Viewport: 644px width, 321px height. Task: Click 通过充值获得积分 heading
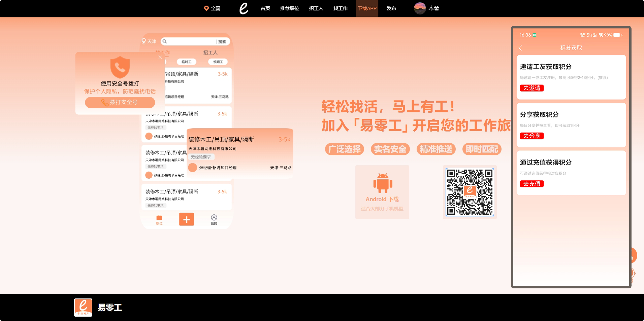pyautogui.click(x=546, y=163)
